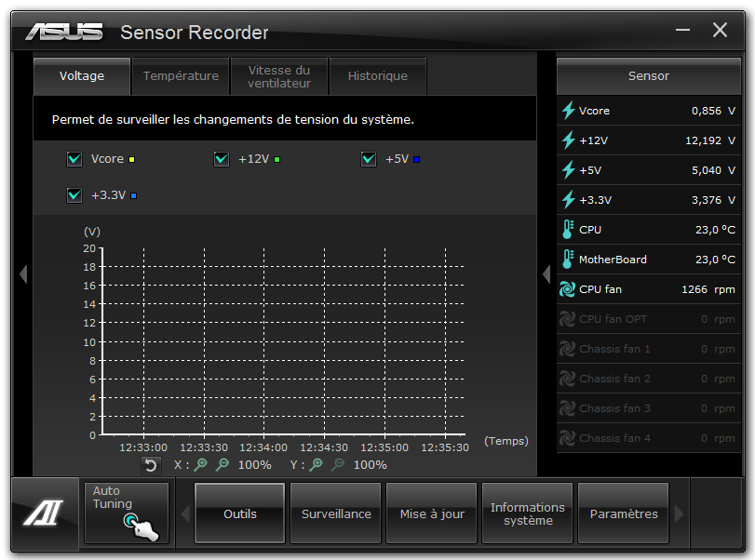Click the CPU fan 1266 rpm reading
755x560 pixels.
pos(708,289)
